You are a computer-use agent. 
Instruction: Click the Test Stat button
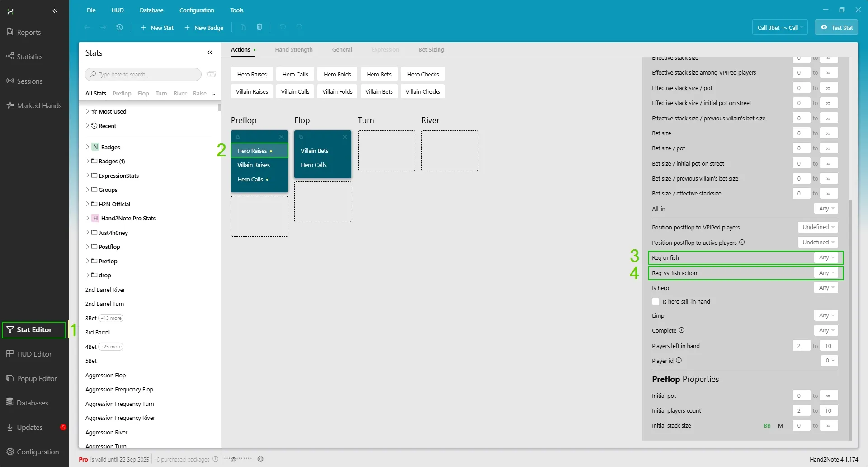coord(836,28)
